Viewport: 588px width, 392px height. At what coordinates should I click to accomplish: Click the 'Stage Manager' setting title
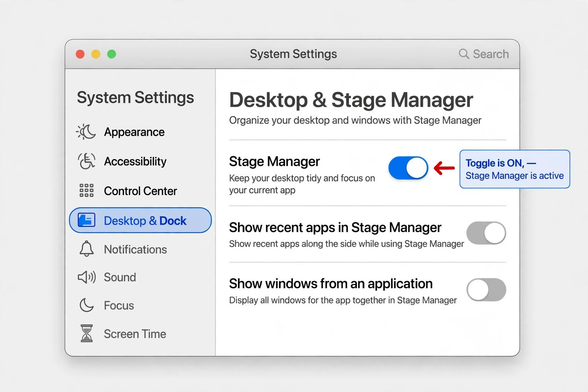point(275,162)
